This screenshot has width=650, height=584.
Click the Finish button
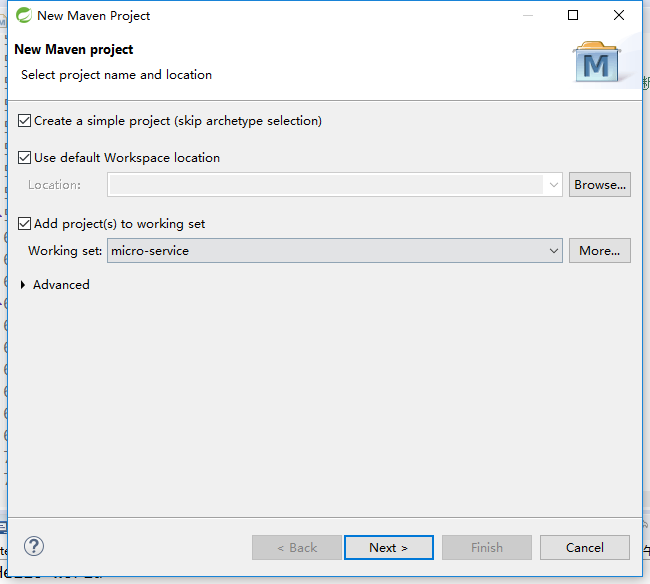click(x=487, y=547)
